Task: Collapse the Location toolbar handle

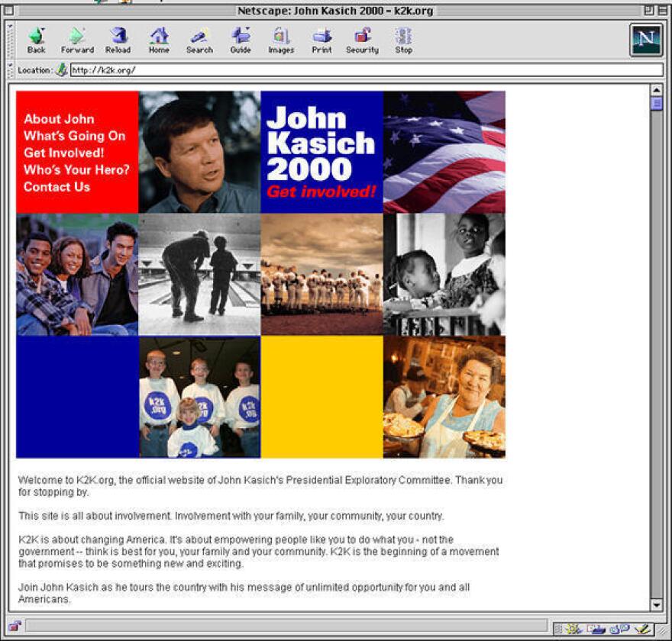Action: [10, 69]
